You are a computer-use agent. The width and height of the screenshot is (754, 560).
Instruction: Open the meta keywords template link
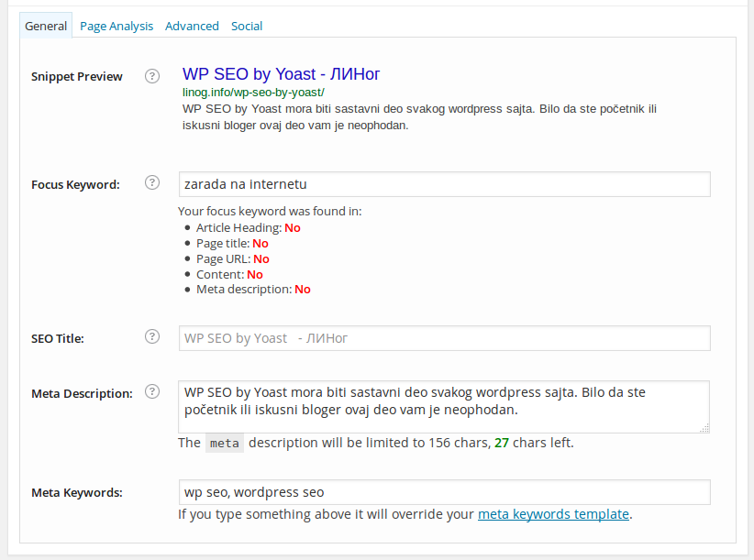coord(553,514)
